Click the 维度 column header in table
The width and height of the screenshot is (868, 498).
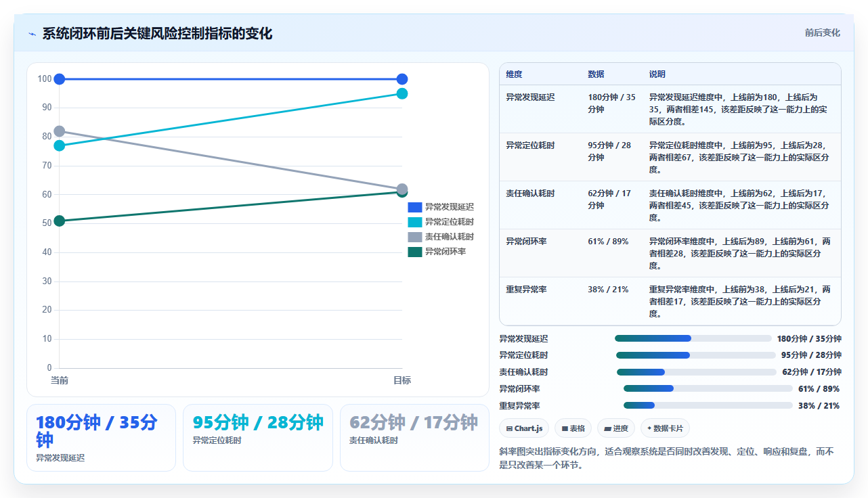click(x=514, y=74)
